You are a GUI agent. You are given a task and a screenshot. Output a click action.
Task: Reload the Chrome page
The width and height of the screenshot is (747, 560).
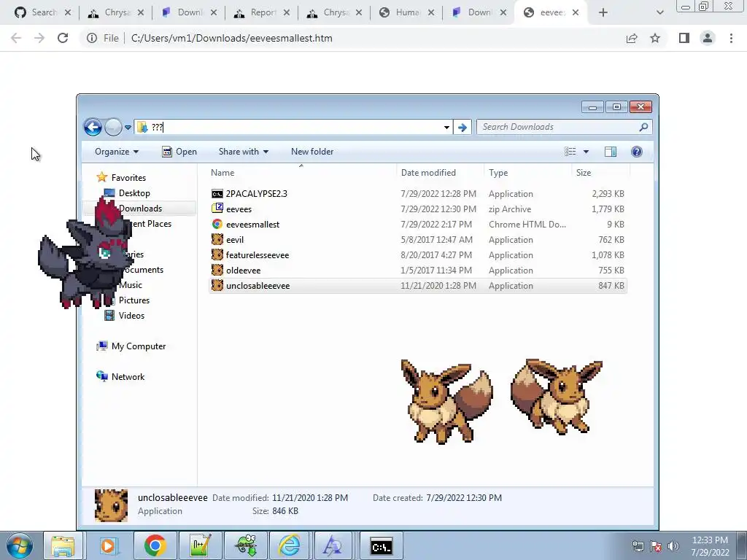(63, 38)
